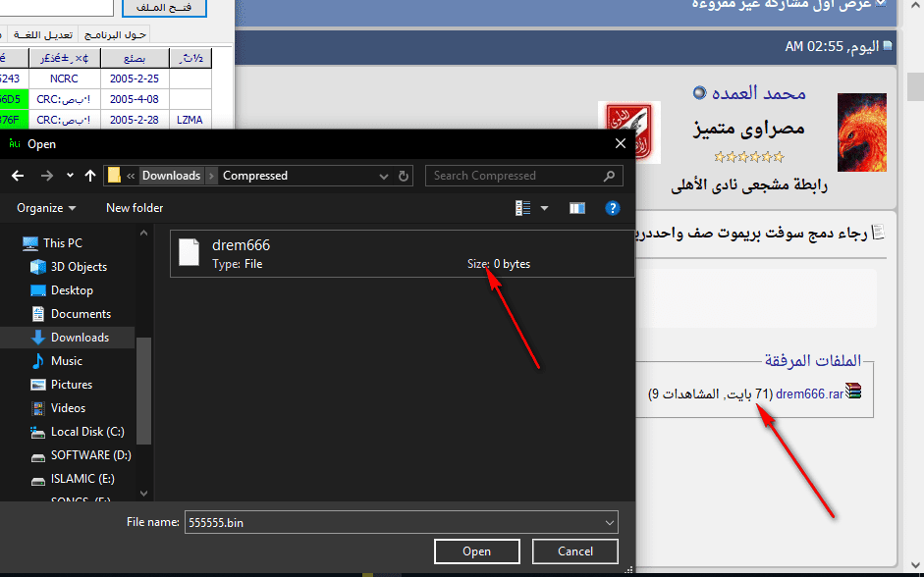Change view layout icon

pos(523,208)
